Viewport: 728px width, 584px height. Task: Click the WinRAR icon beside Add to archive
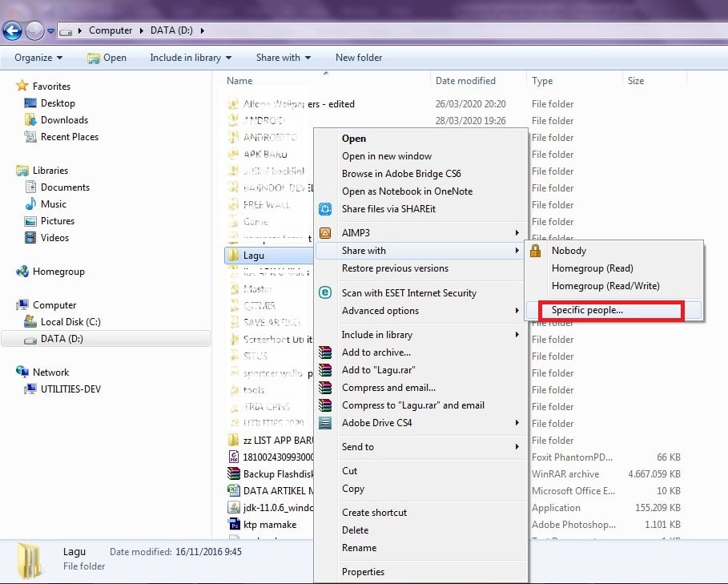pyautogui.click(x=325, y=352)
